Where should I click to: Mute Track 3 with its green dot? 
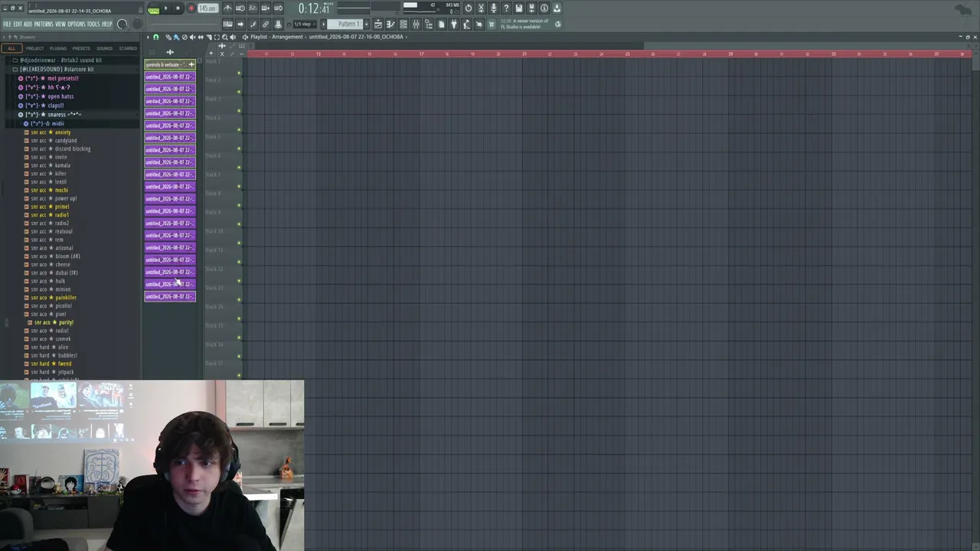[239, 111]
